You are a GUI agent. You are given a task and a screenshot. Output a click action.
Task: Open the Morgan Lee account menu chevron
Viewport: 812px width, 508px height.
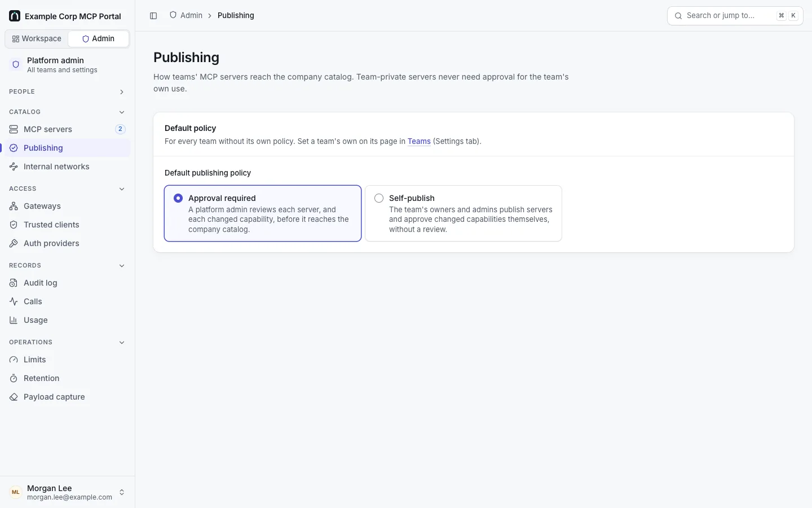[122, 493]
